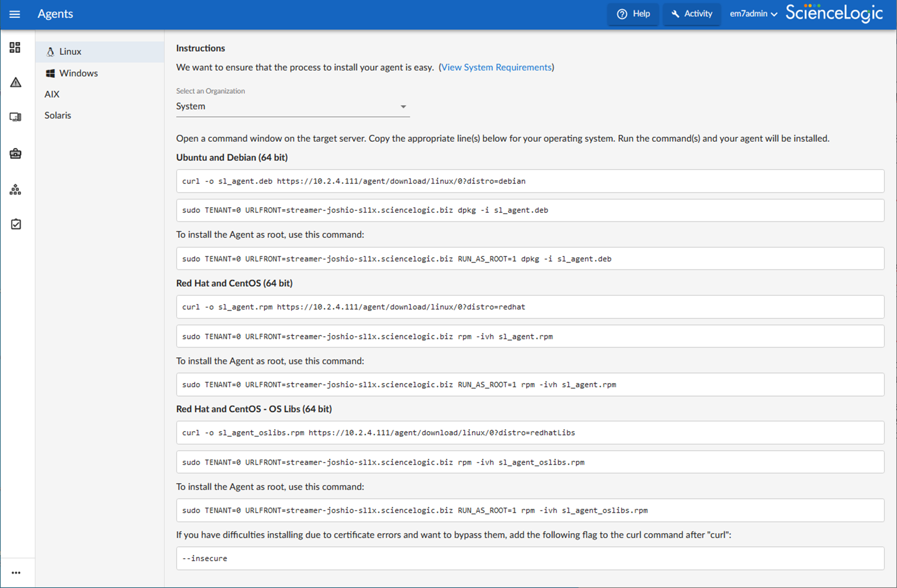This screenshot has height=588, width=897.
Task: Click the ScienceLogic logo
Action: coord(834,13)
